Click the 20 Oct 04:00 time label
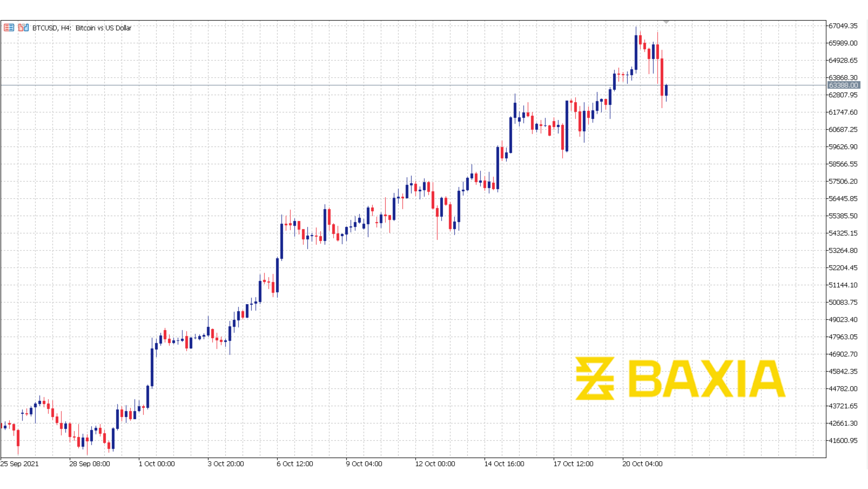868x489 pixels. click(643, 464)
